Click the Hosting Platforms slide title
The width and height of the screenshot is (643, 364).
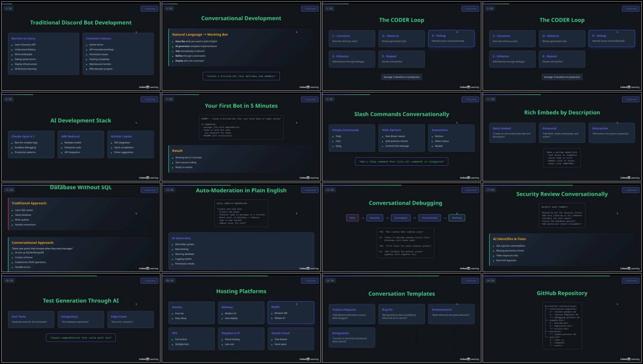coord(241,291)
